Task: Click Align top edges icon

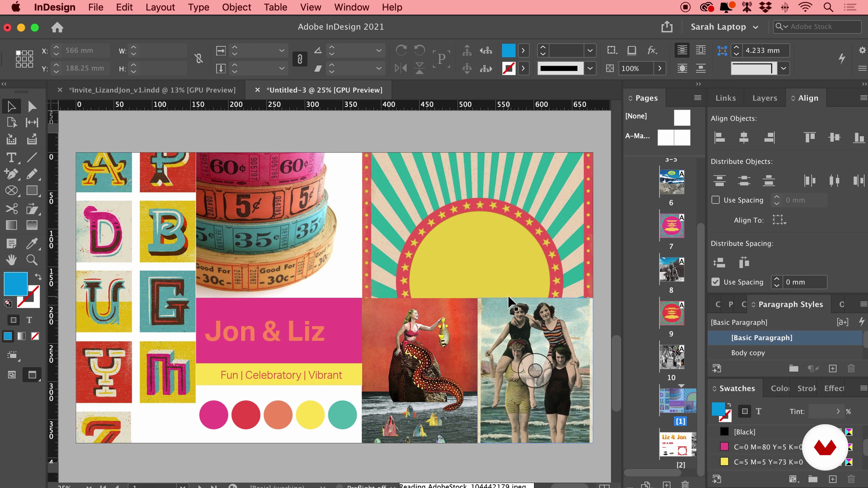Action: tap(810, 137)
